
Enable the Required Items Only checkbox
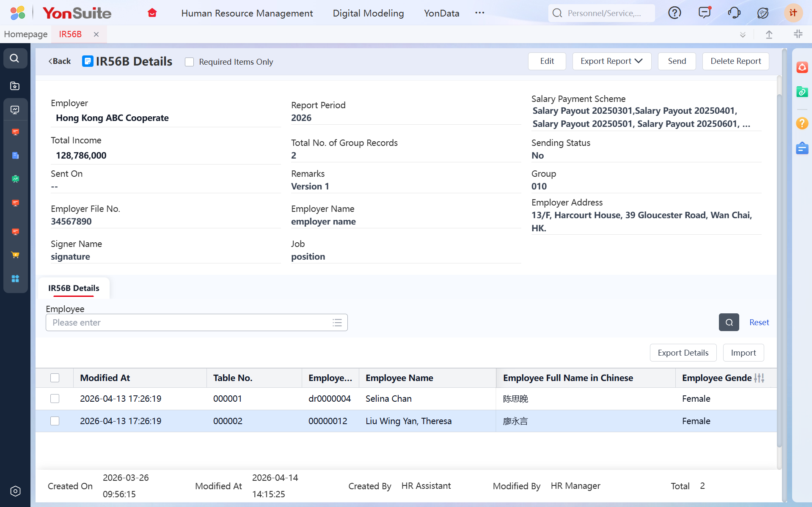[190, 62]
